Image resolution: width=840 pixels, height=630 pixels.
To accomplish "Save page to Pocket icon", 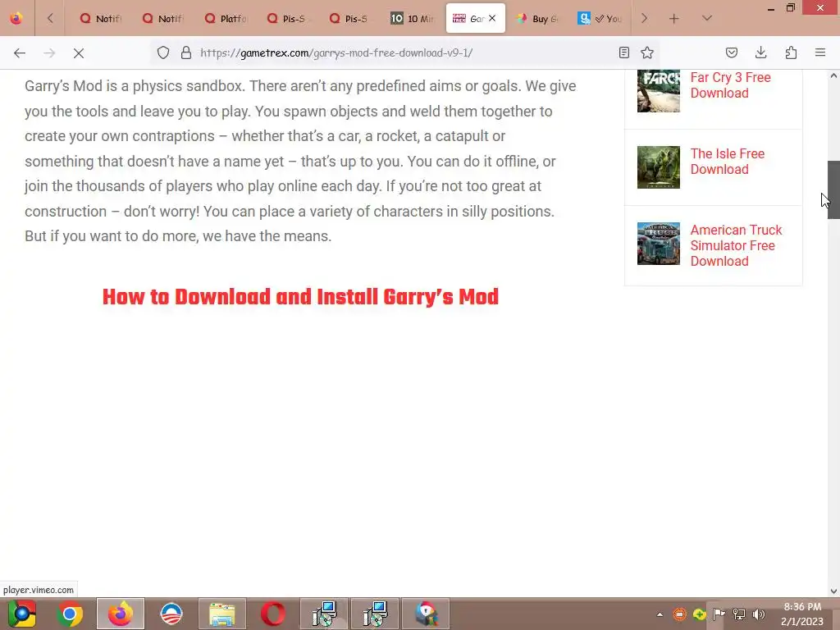I will pos(731,52).
